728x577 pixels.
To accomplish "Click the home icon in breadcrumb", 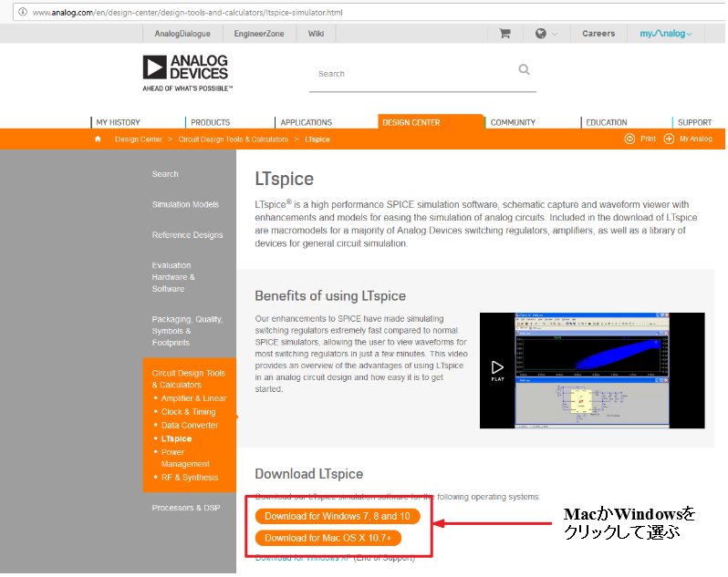I will point(98,139).
